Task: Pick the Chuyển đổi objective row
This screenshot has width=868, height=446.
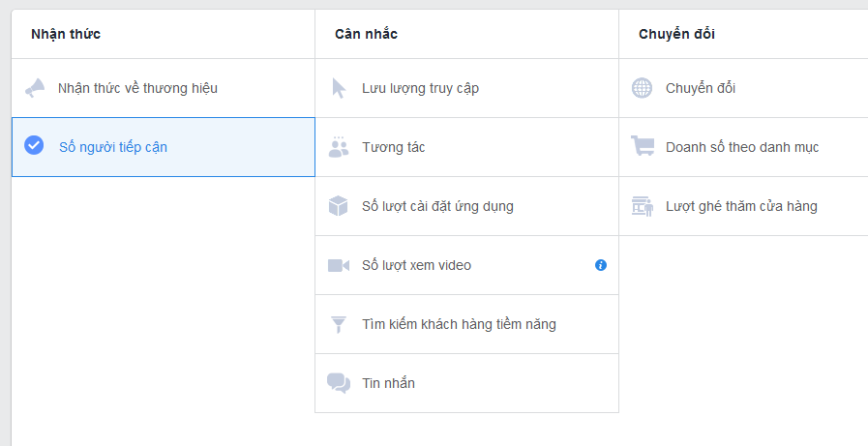Action: point(743,88)
